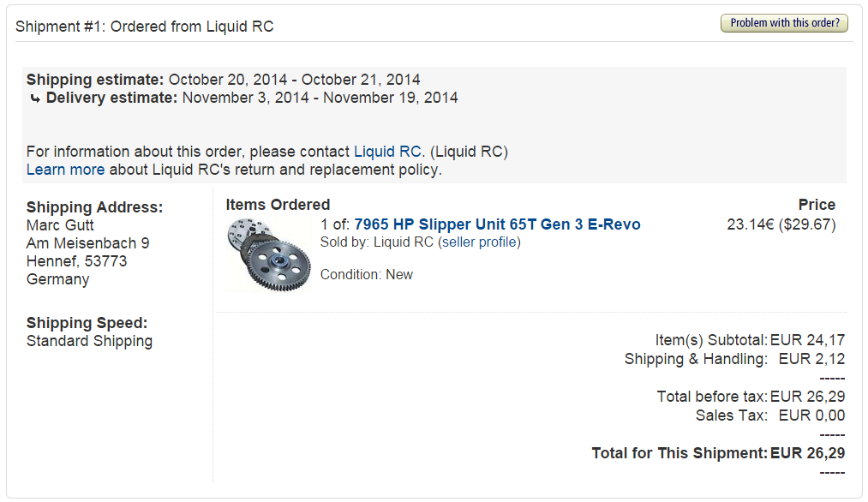Click the "Total for This Shipment" amount
This screenshot has height=502, width=868.
(807, 453)
